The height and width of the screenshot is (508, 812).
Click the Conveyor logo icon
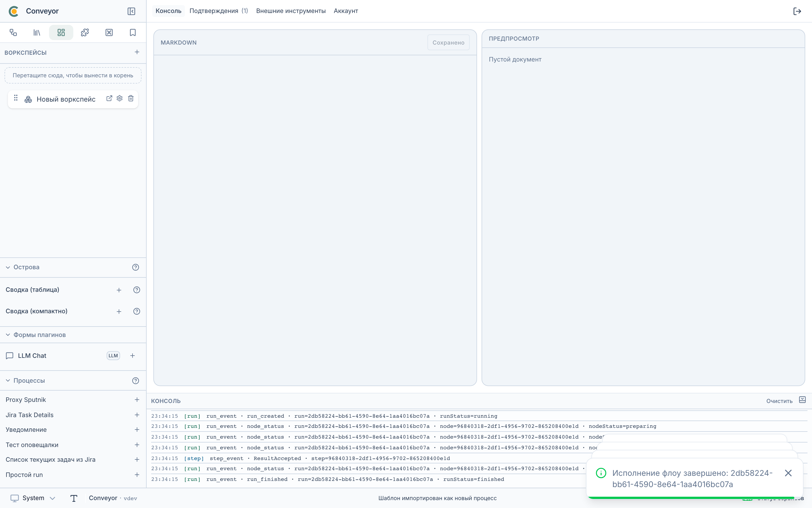(x=14, y=11)
